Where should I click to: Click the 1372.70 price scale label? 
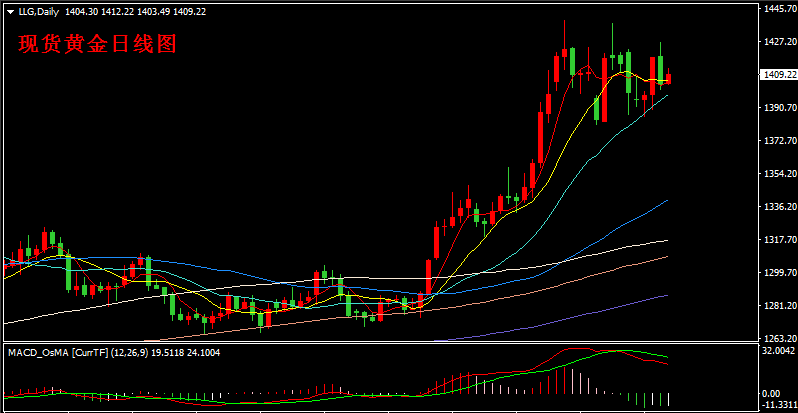pyautogui.click(x=779, y=140)
